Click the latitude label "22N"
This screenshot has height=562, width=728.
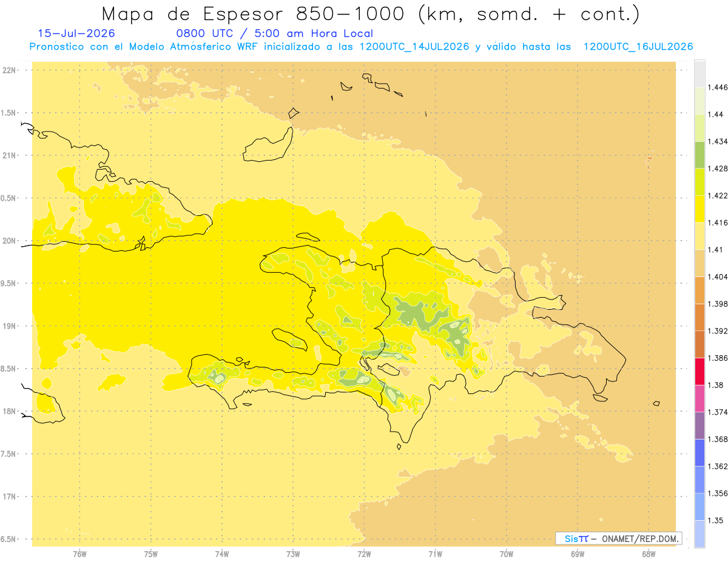(9, 70)
